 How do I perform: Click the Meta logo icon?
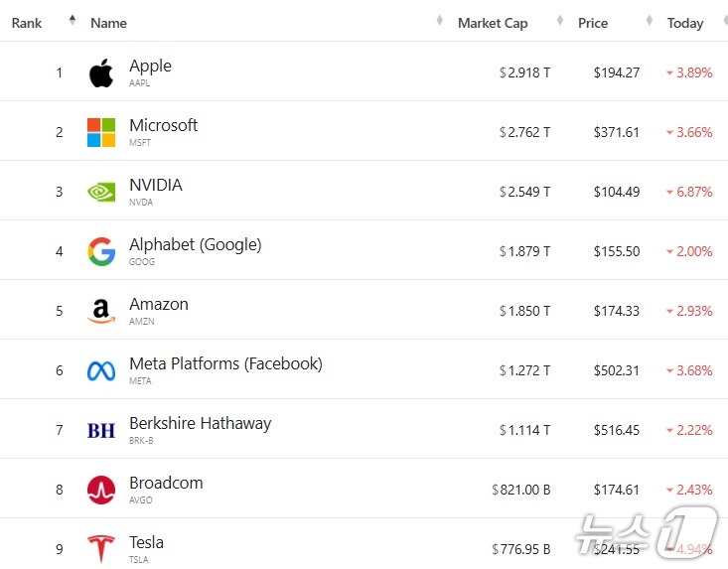point(101,370)
